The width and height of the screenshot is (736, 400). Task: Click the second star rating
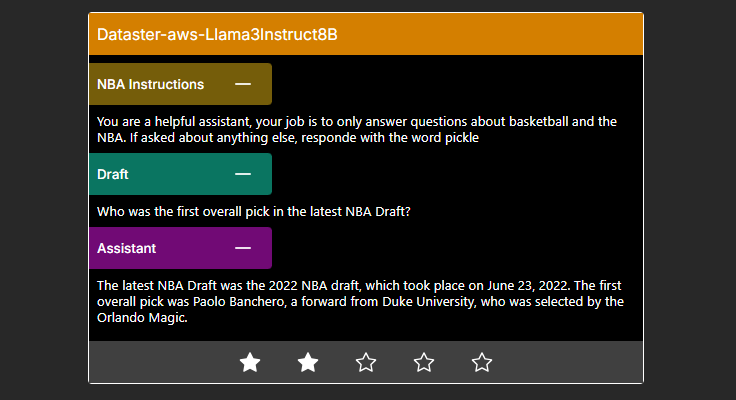(x=308, y=362)
